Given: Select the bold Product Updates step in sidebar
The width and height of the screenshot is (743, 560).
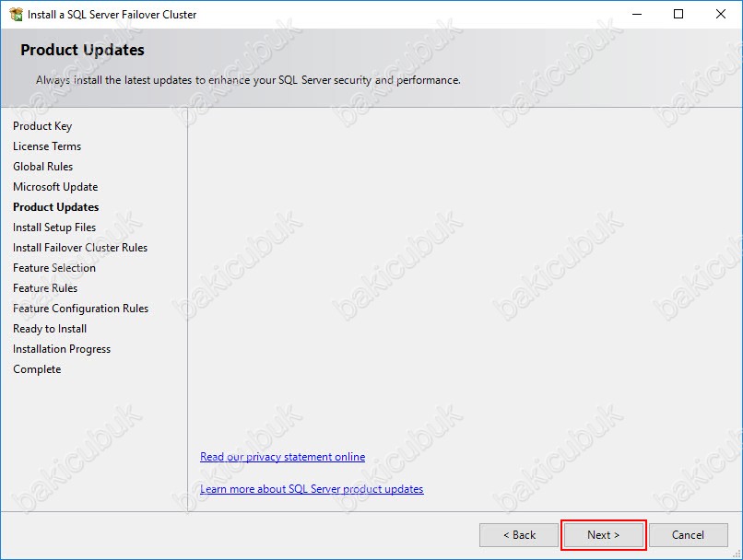Looking at the screenshot, I should pos(56,207).
